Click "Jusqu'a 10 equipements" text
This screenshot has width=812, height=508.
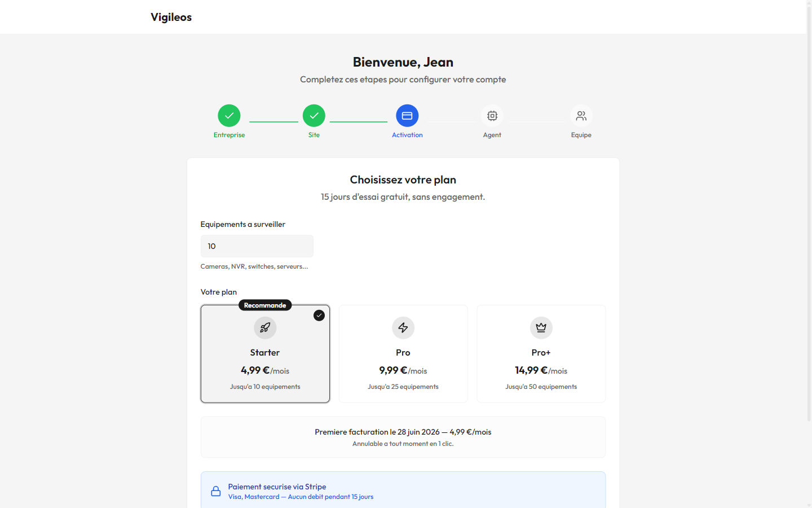point(265,387)
